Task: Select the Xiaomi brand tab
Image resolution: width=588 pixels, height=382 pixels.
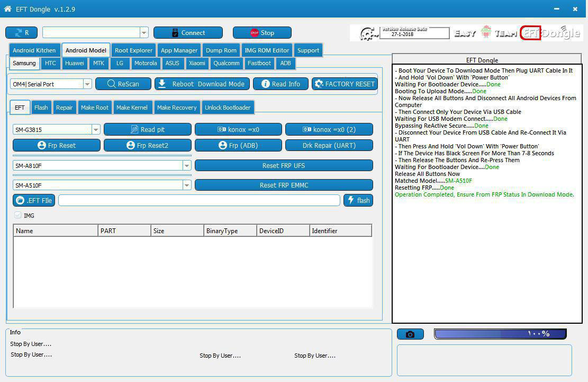Action: 197,63
